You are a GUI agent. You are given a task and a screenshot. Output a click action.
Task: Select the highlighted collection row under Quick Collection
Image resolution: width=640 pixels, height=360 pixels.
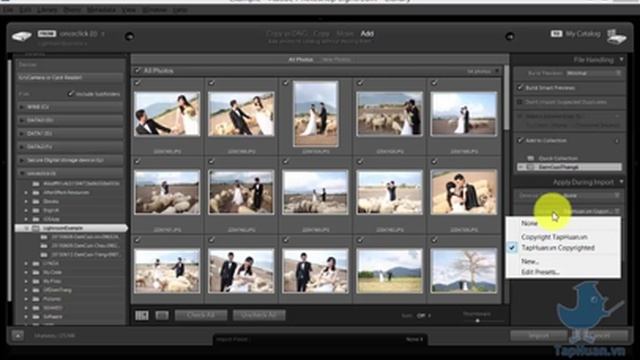pyautogui.click(x=569, y=167)
